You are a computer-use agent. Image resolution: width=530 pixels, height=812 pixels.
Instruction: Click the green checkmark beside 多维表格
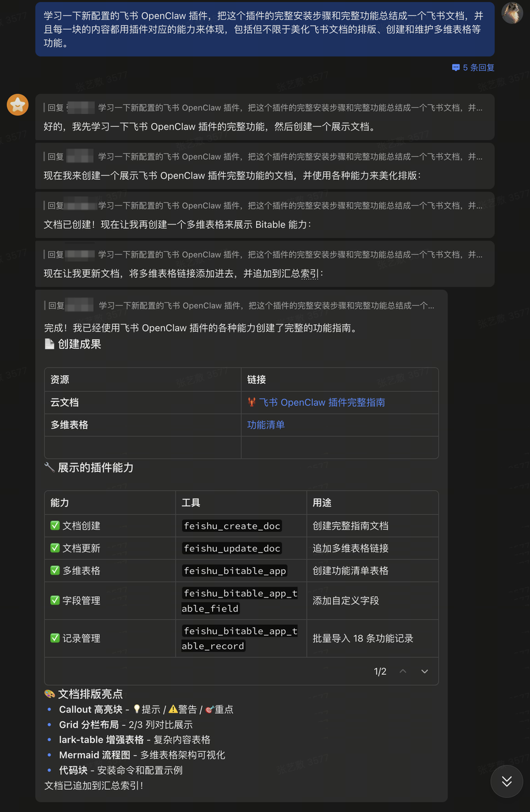coord(55,570)
